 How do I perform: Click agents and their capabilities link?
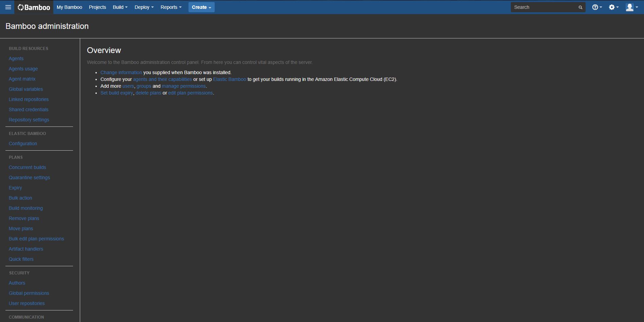(162, 79)
